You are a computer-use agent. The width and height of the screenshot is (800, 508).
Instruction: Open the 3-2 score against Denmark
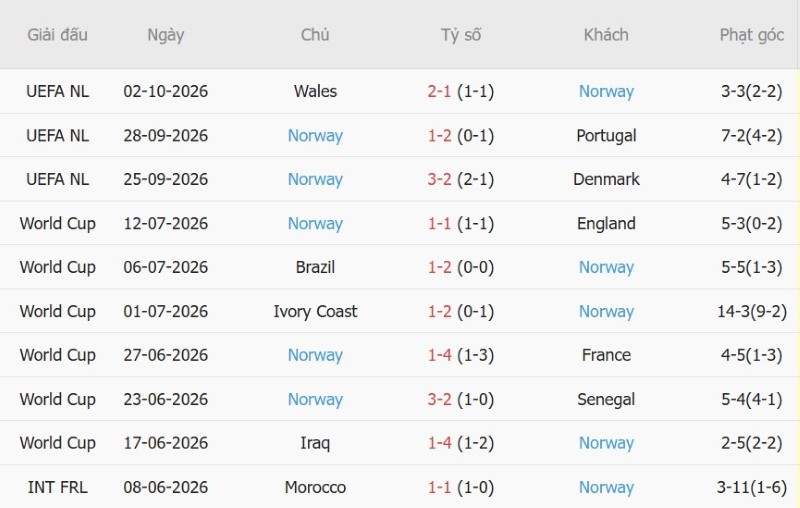click(439, 180)
